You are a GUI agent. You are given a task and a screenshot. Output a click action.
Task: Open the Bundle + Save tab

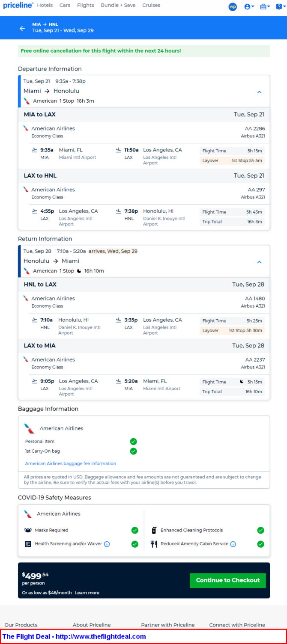pos(118,6)
